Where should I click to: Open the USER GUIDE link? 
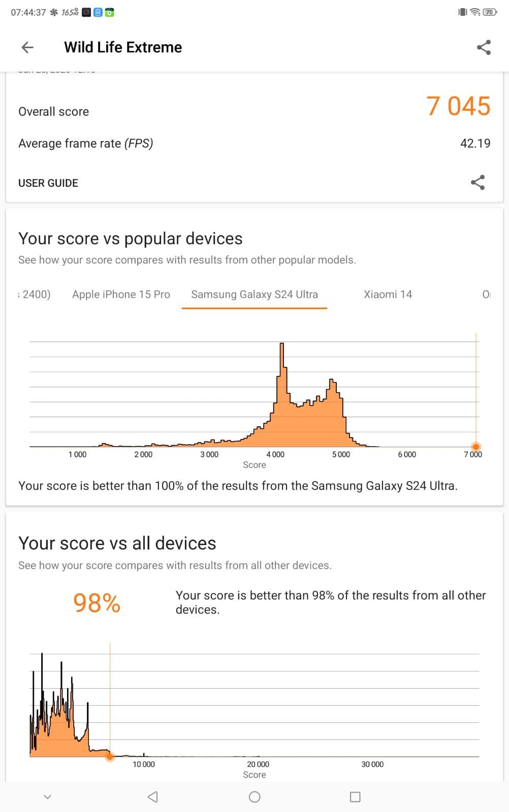coord(48,183)
